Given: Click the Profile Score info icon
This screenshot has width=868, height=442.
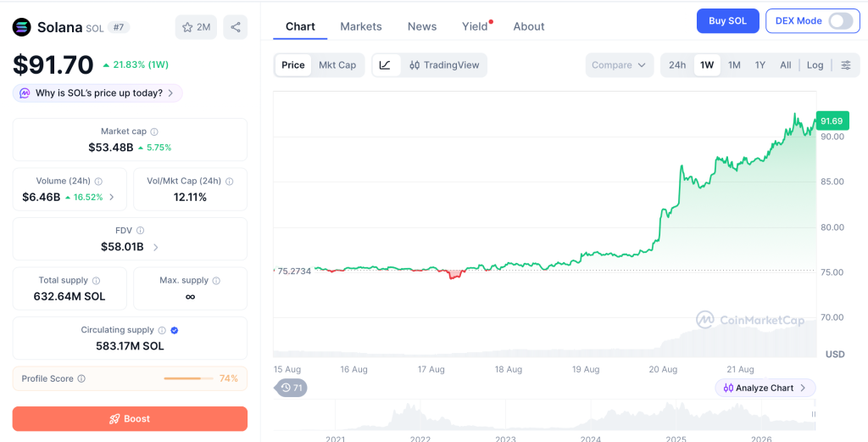Looking at the screenshot, I should (x=81, y=379).
